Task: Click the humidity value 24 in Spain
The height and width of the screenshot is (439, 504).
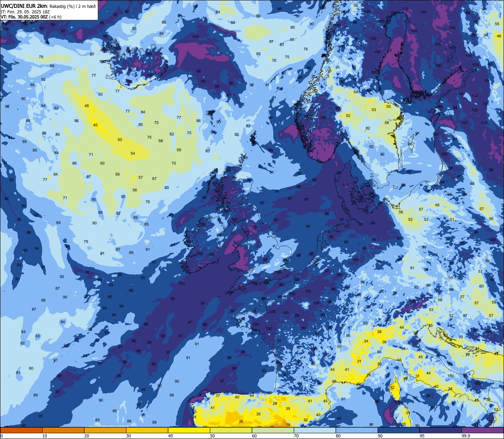Action: coord(275,404)
